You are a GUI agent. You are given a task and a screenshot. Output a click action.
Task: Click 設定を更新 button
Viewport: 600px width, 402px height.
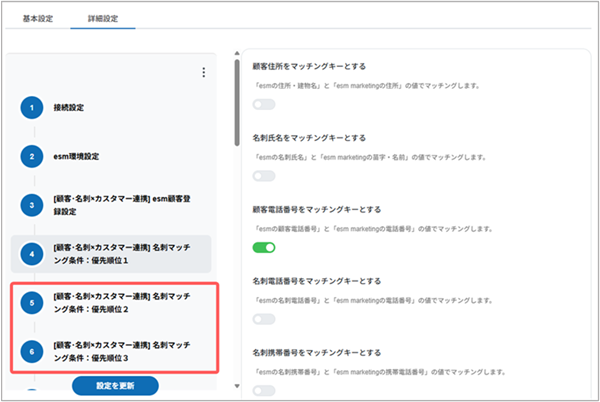click(115, 386)
